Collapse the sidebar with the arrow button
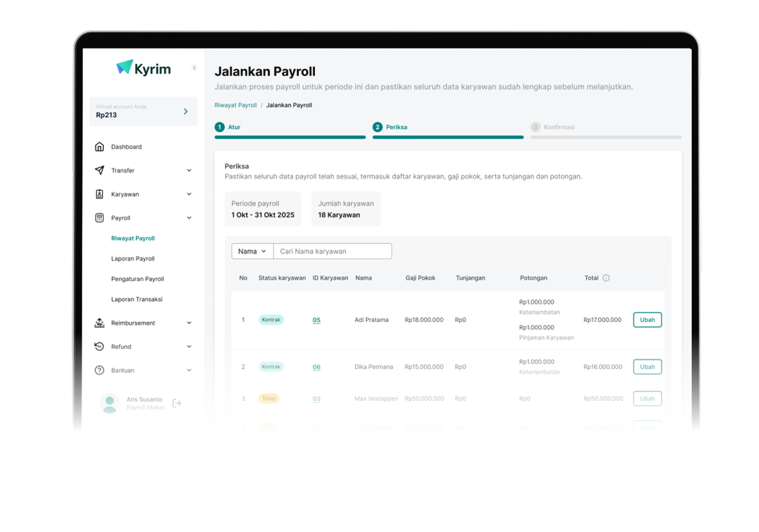Viewport: 759px width, 532px height. click(x=194, y=68)
